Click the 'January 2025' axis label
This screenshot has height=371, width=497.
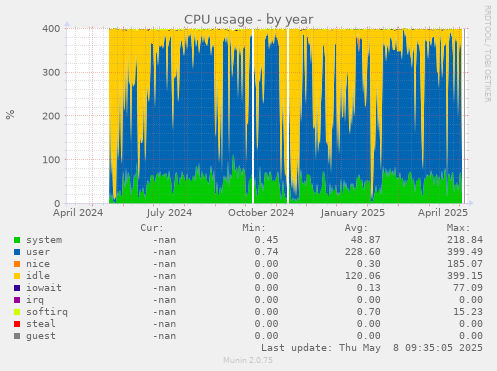(353, 213)
